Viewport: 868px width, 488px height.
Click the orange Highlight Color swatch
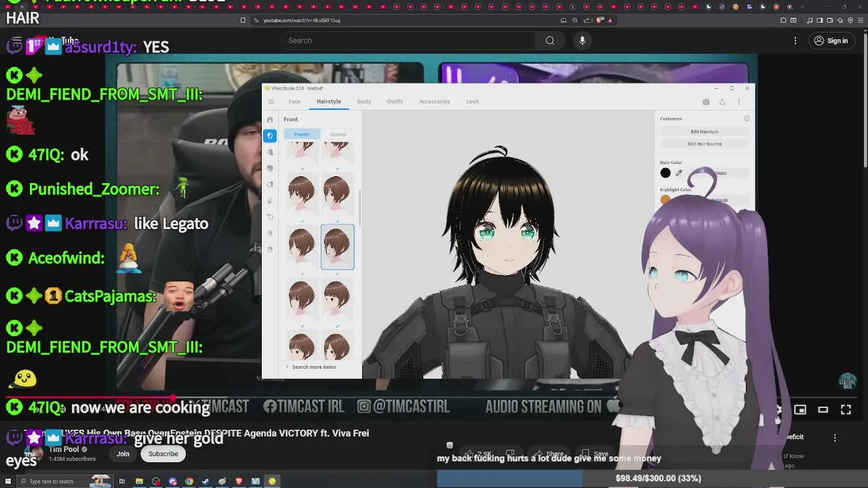[x=665, y=199]
